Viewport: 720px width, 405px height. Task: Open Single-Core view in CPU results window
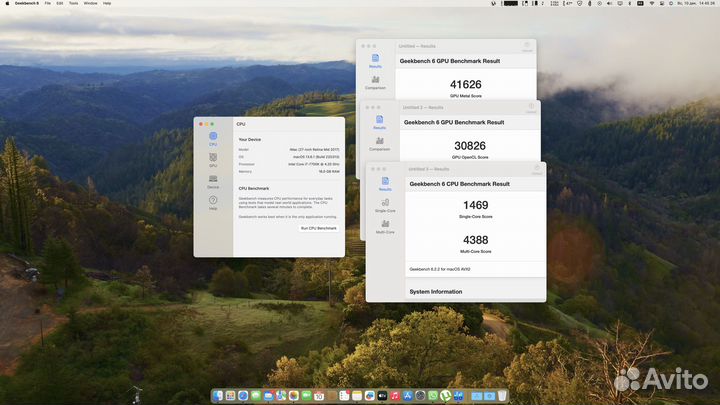point(385,205)
